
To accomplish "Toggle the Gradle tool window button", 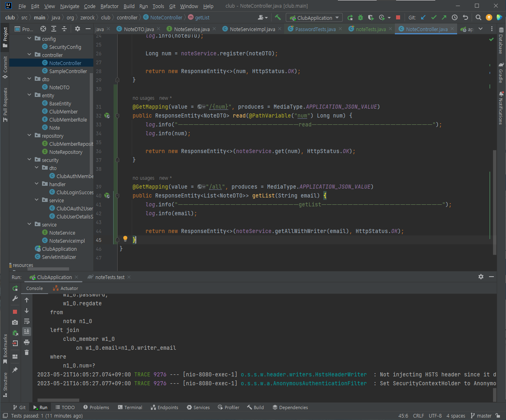I will click(501, 72).
